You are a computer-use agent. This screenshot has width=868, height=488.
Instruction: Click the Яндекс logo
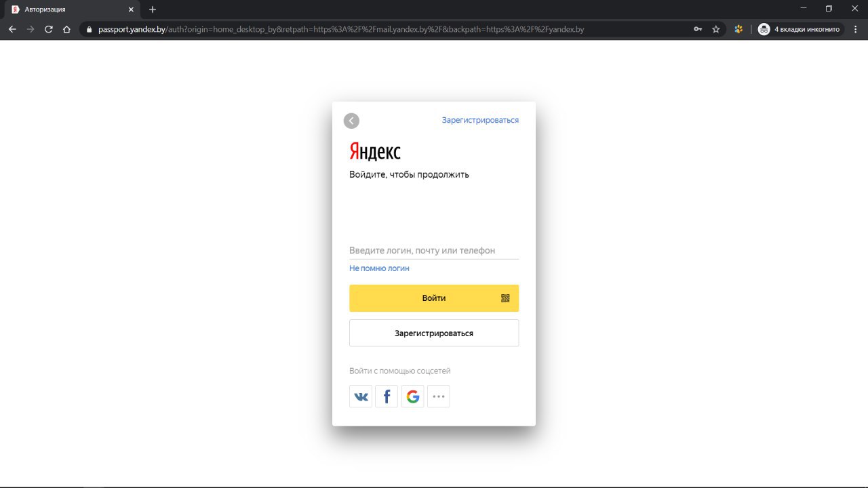pos(375,151)
